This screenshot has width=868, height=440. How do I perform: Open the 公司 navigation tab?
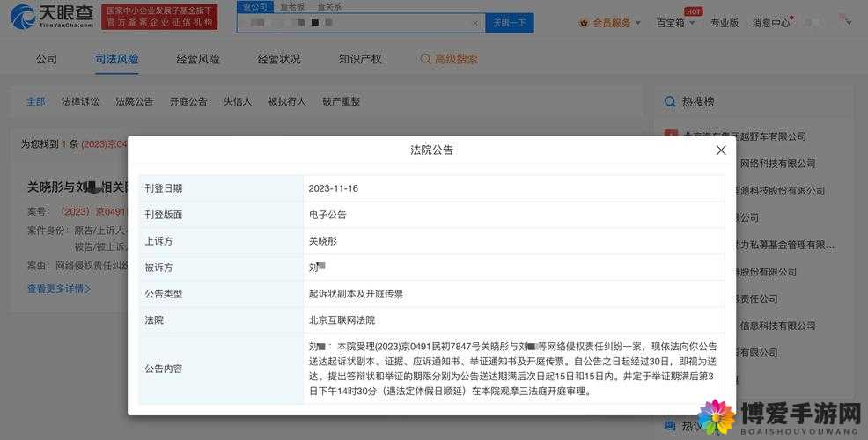click(47, 59)
